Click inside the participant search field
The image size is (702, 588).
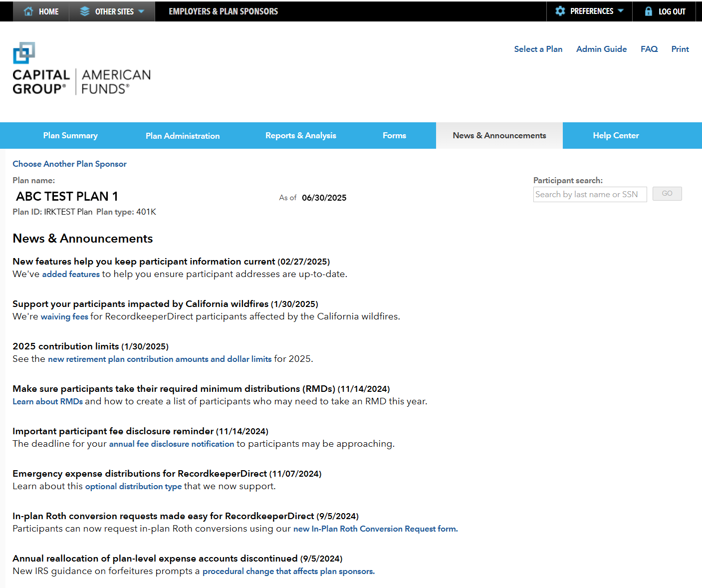point(590,194)
